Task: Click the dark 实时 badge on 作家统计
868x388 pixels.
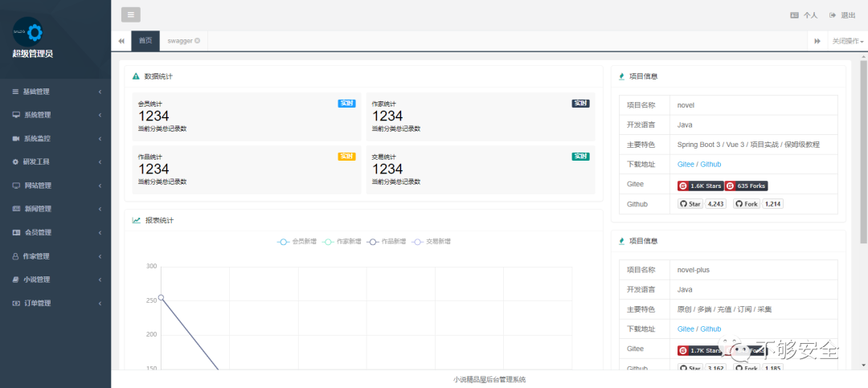Action: [581, 104]
